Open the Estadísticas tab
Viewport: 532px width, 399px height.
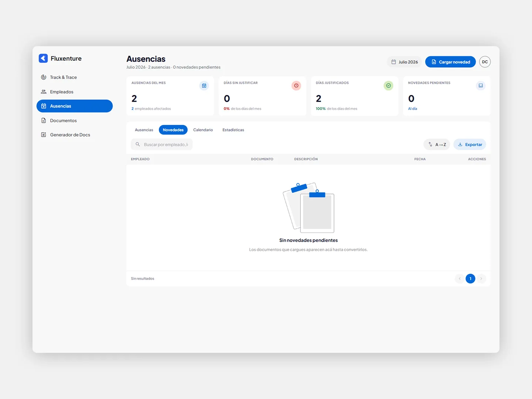233,130
